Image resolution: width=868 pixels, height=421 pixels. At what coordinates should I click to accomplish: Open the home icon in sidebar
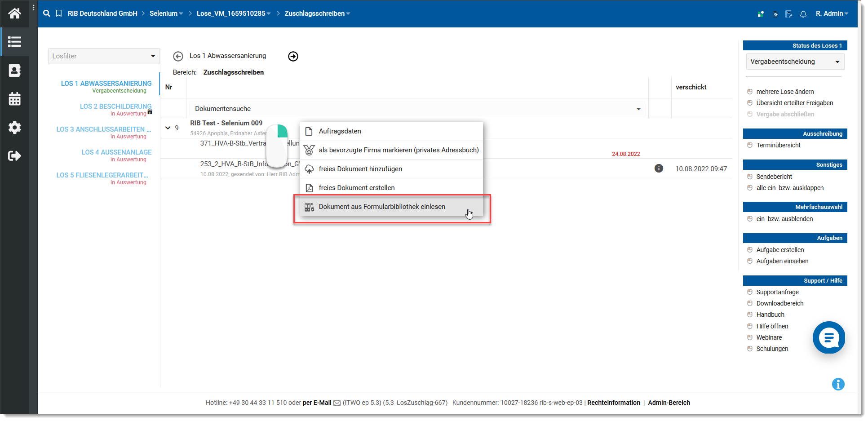(x=14, y=13)
